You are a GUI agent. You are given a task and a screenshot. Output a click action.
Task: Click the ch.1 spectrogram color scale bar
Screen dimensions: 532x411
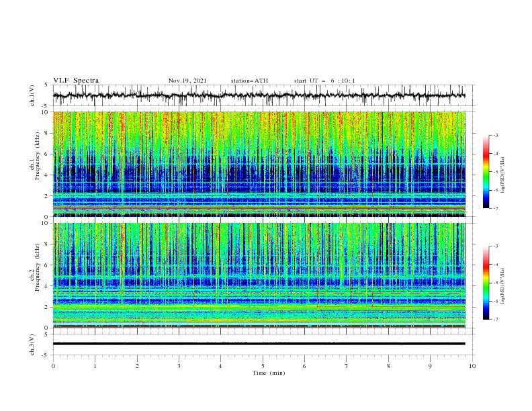point(486,172)
